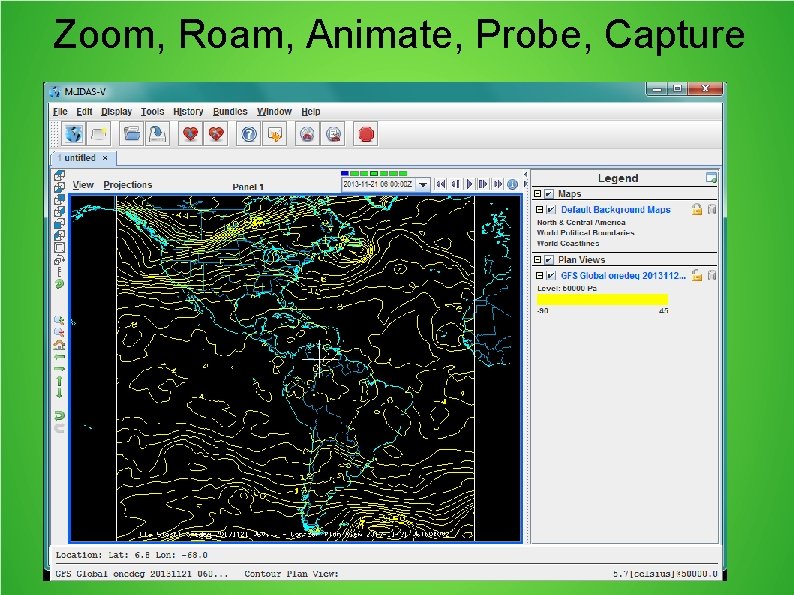Collapse the Maps legend section
Image resolution: width=794 pixels, height=595 pixels.
(537, 193)
